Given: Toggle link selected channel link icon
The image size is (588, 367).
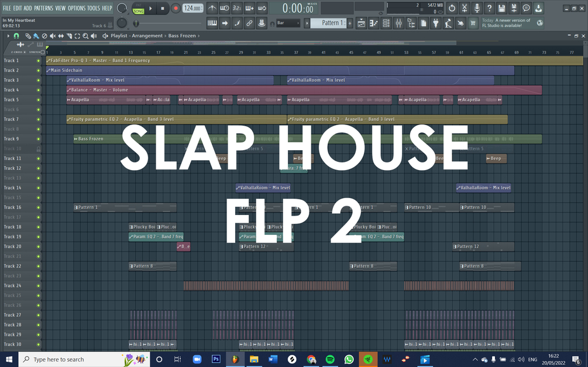Looking at the screenshot, I should (x=249, y=23).
